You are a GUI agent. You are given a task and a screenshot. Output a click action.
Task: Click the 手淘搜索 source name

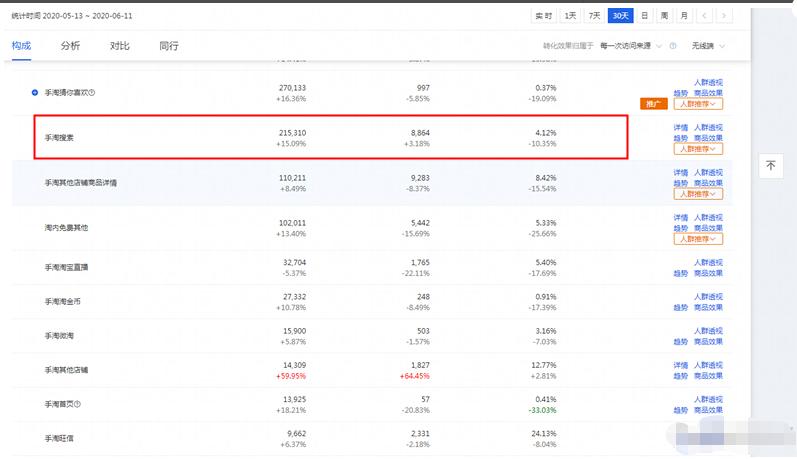coord(59,138)
